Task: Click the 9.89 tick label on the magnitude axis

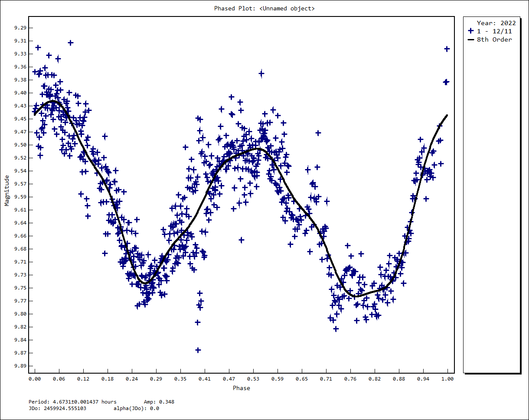Action: 20,366
